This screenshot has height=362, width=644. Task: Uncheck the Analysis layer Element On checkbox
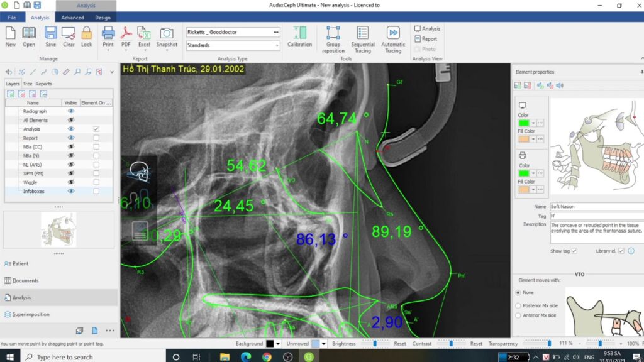96,129
